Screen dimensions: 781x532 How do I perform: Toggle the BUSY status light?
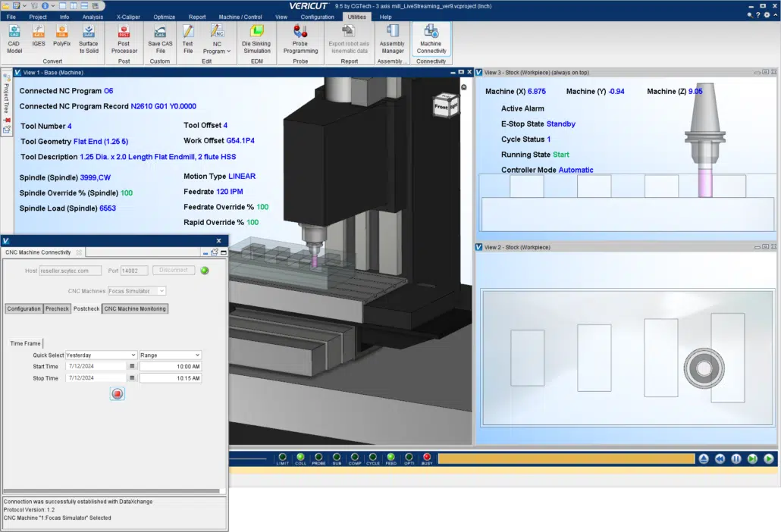[x=427, y=458]
